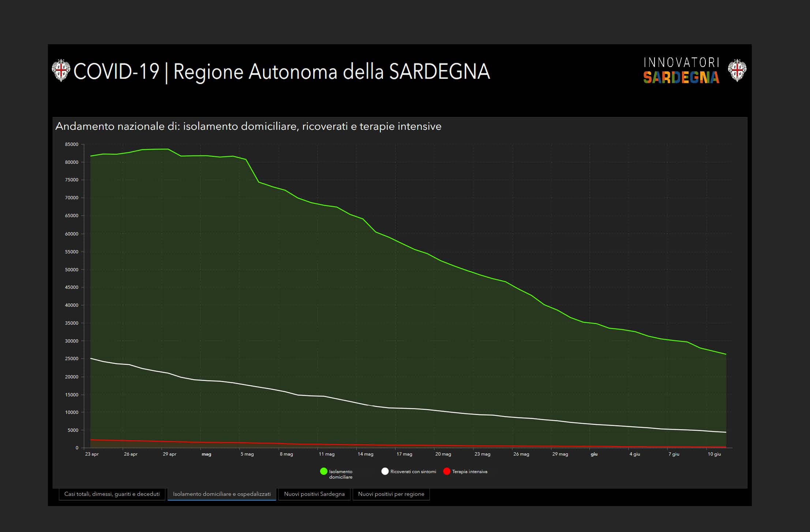This screenshot has width=810, height=532.
Task: Click the bold giu month marker on the x-axis
Action: click(x=594, y=454)
